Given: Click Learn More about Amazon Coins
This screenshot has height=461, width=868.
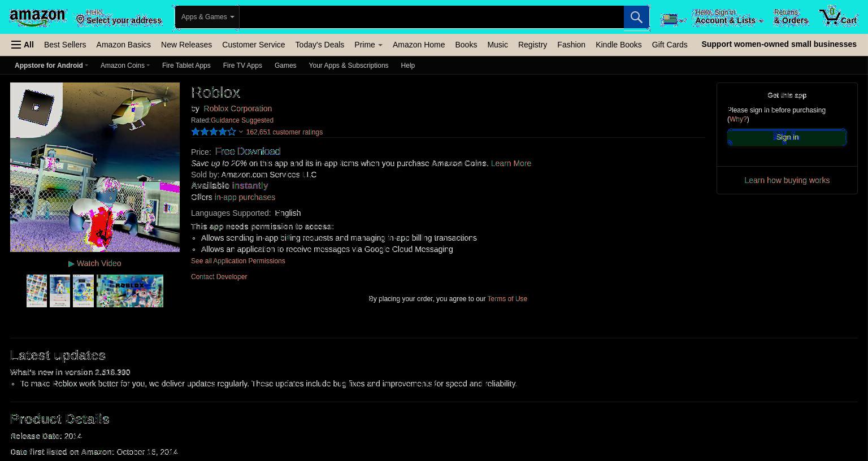Looking at the screenshot, I should [511, 163].
